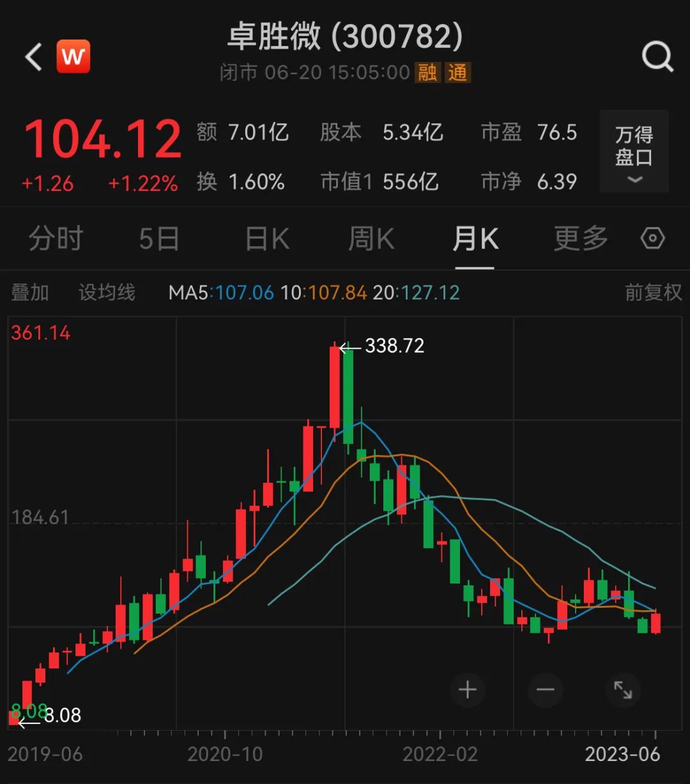The image size is (690, 784).
Task: Tap the change percent +1.22%
Action: pyautogui.click(x=143, y=184)
